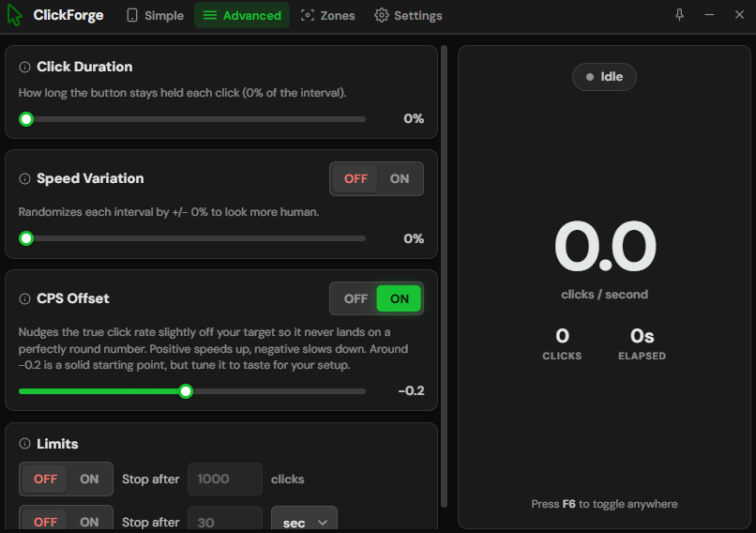Click the Advanced tab lines icon
The image size is (756, 533).
(x=210, y=15)
